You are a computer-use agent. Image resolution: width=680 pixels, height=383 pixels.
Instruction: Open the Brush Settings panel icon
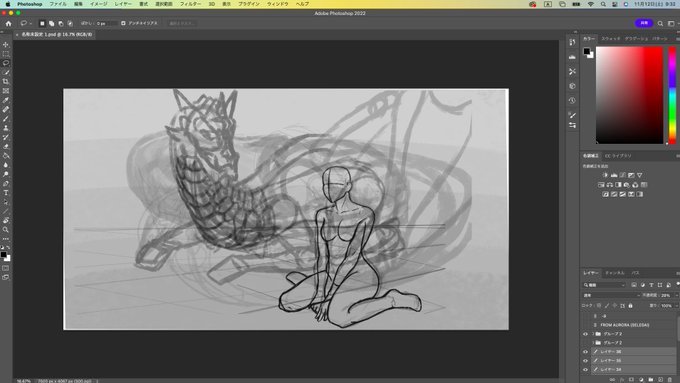point(572,115)
